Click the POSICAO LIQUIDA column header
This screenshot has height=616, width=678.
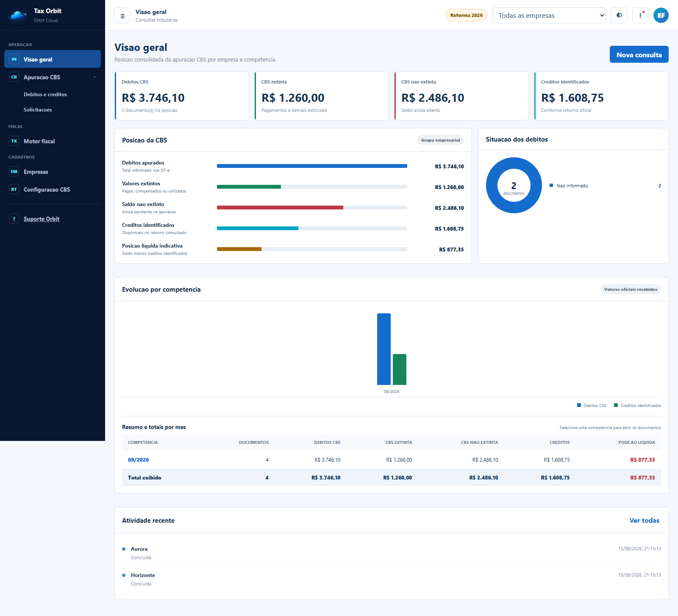click(x=636, y=442)
